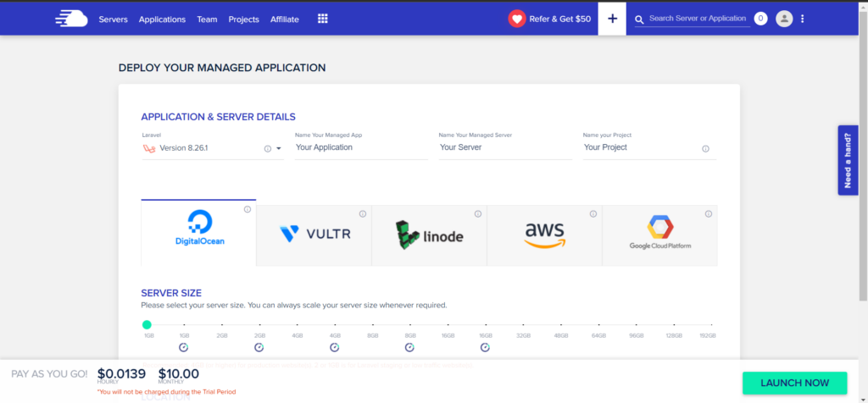Viewport: 868px width, 403px height.
Task: Open the user avatar account icon
Action: [784, 19]
